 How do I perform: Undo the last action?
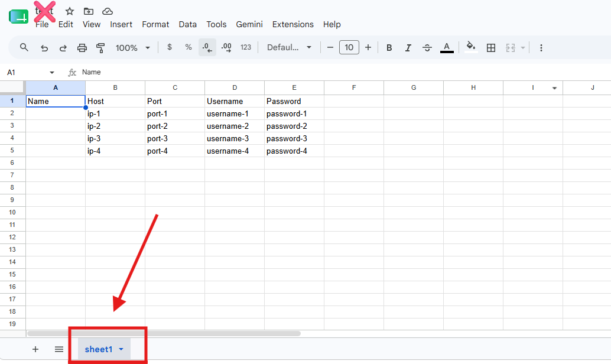click(44, 48)
